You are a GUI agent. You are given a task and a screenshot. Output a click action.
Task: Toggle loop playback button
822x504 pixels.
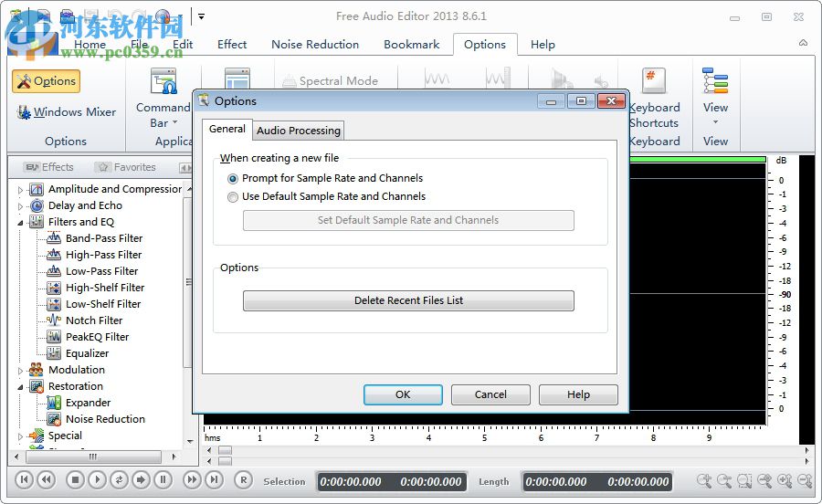119,479
